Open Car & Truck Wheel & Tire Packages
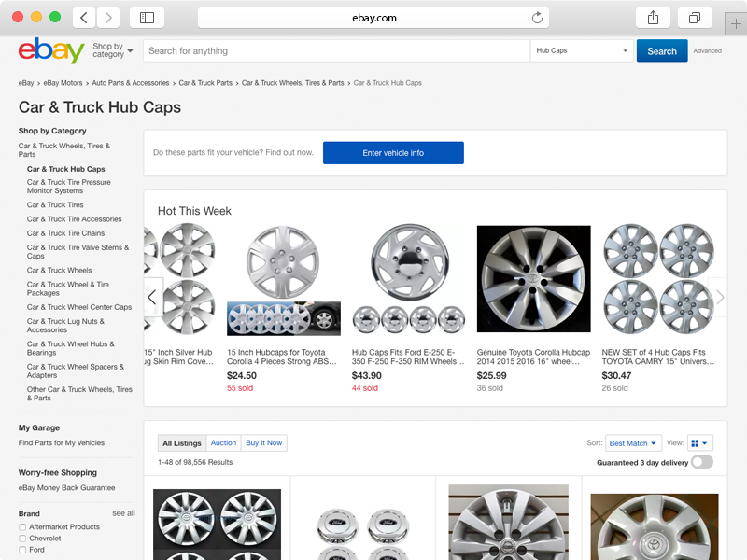The height and width of the screenshot is (560, 747). 67,288
